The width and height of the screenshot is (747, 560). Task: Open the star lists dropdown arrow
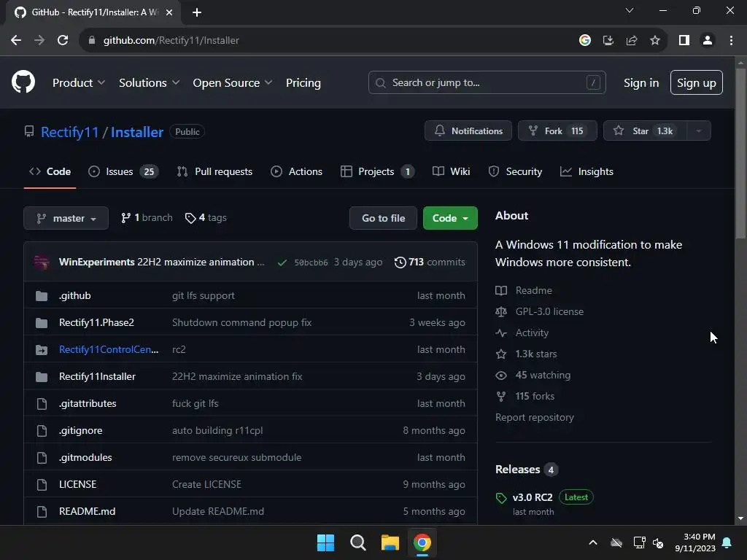699,131
